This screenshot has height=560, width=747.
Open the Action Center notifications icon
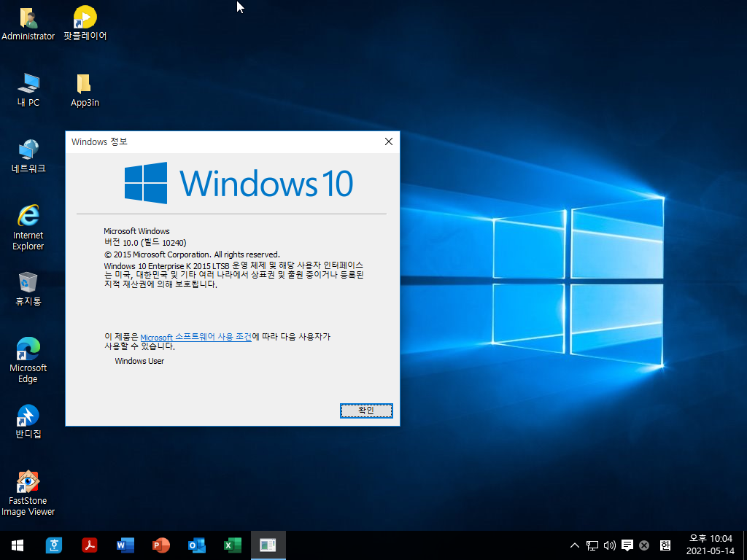[x=627, y=545]
